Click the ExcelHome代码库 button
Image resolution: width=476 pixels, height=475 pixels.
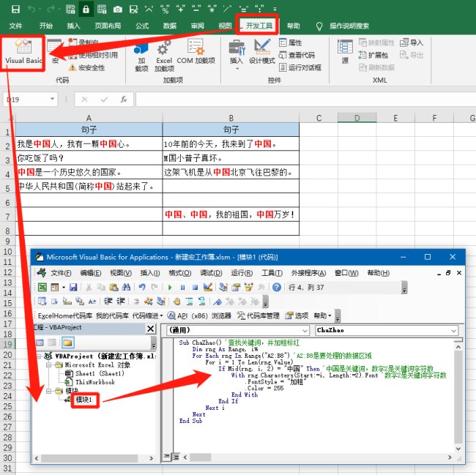tap(65, 315)
